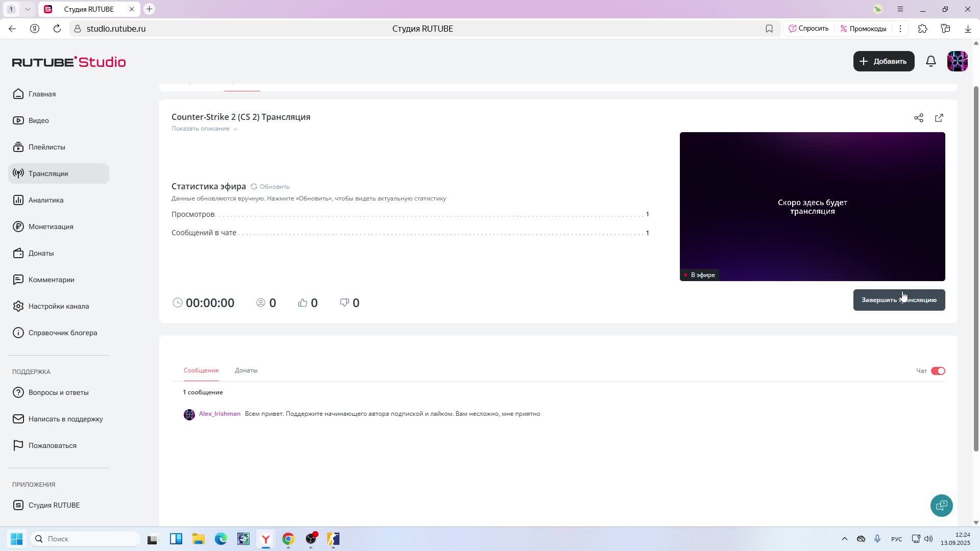
Task: Click the refresh statistics icon
Action: (x=254, y=187)
